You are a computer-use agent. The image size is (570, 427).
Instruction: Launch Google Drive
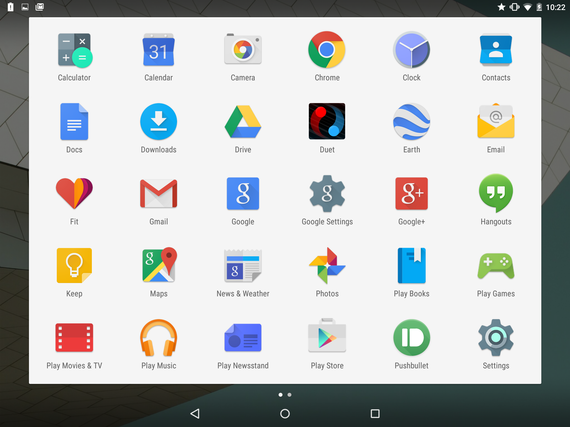pos(243,122)
